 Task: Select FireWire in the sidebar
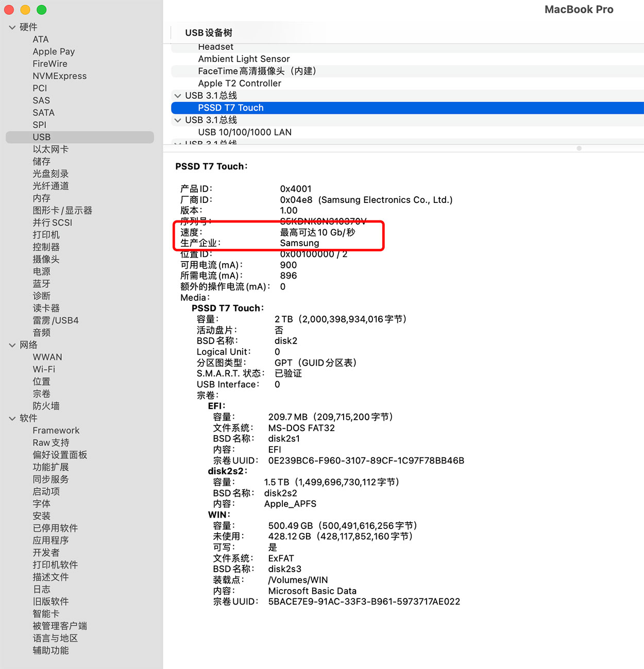click(x=50, y=64)
